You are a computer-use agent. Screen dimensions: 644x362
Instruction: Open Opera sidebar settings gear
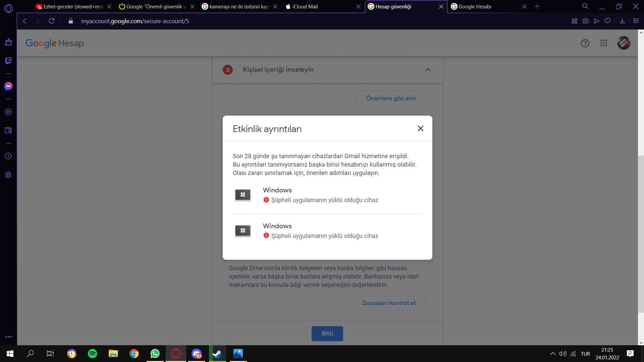8,175
